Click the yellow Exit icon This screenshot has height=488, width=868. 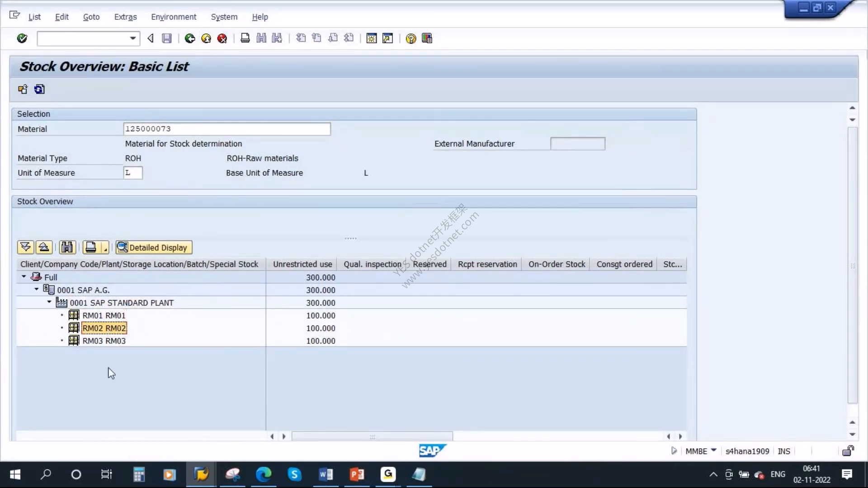pyautogui.click(x=206, y=38)
